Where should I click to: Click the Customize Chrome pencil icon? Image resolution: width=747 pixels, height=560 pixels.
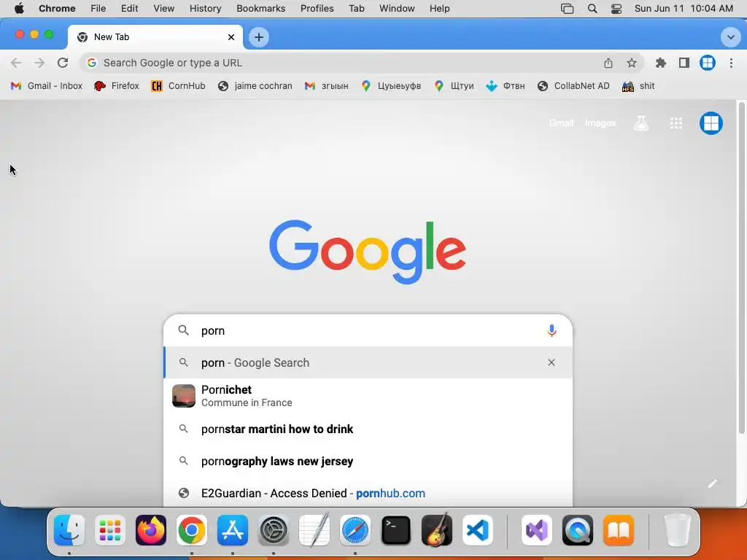pyautogui.click(x=712, y=484)
